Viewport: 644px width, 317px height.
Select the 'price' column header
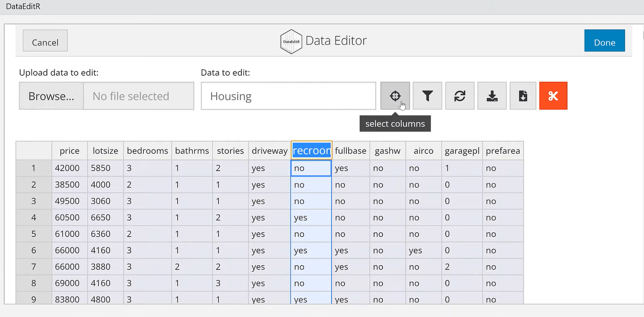pyautogui.click(x=70, y=151)
